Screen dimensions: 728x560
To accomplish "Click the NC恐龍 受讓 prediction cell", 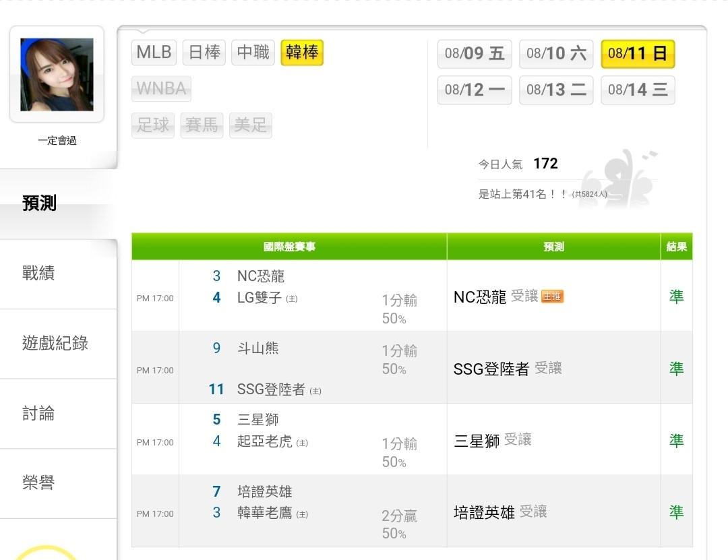I will click(554, 297).
